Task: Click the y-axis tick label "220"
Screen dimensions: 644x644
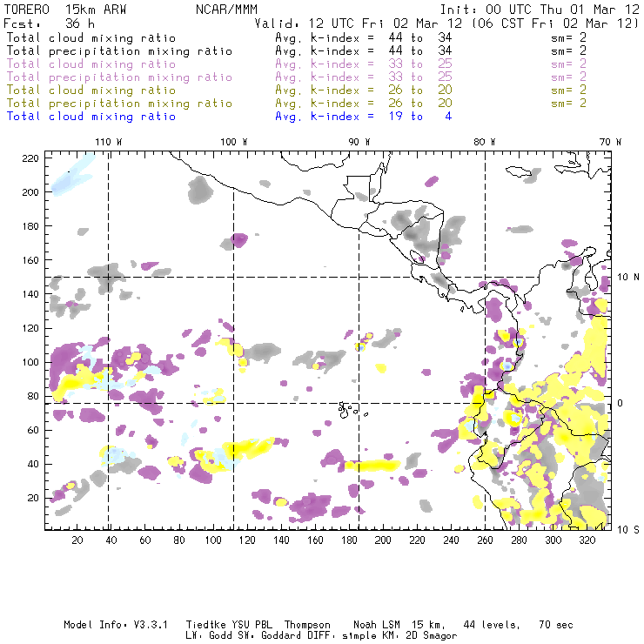Action: [30, 158]
